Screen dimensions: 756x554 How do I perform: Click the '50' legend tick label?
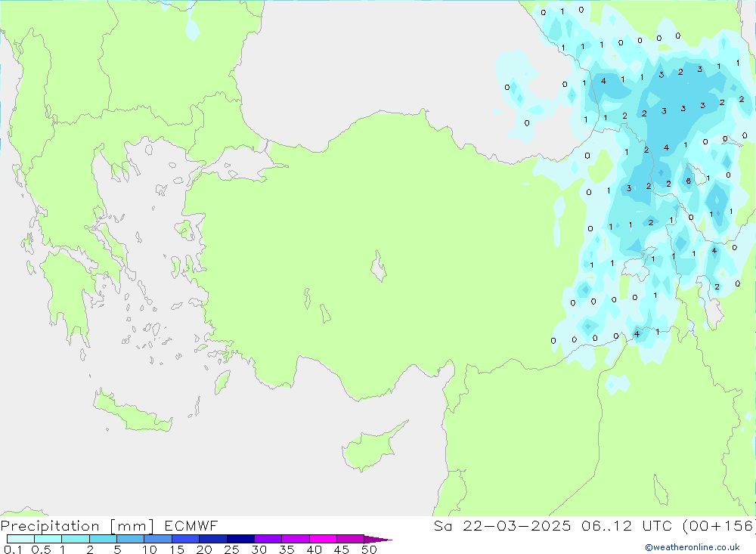[370, 549]
